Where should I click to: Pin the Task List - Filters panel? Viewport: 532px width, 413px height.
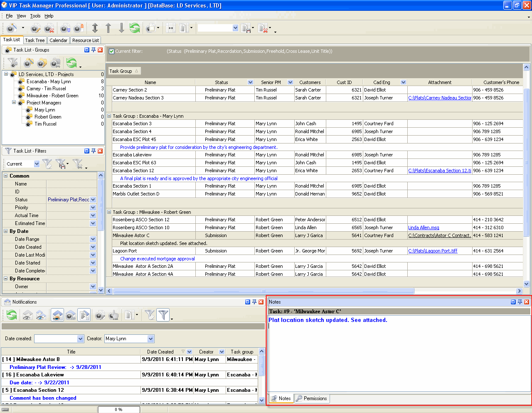point(94,151)
